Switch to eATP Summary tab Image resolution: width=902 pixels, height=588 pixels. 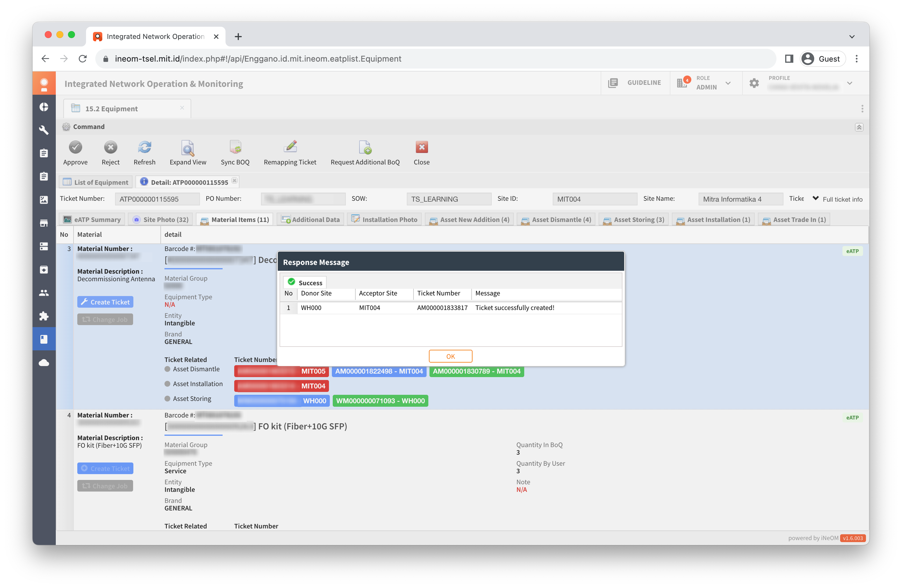[x=91, y=220]
